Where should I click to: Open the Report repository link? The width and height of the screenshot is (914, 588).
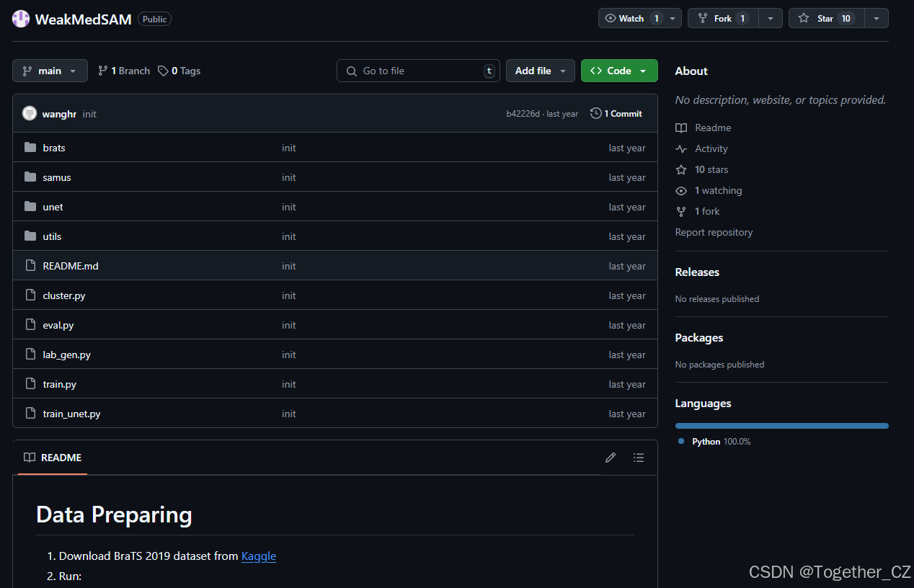[x=714, y=232]
